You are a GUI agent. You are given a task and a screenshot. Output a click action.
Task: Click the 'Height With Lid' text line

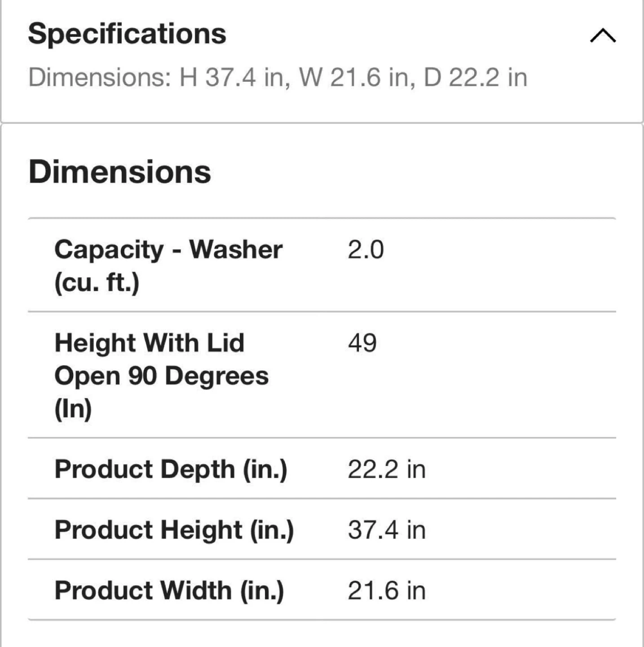coord(149,343)
